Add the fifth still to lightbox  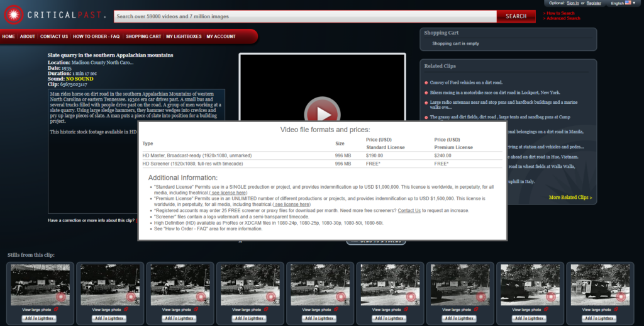(319, 318)
